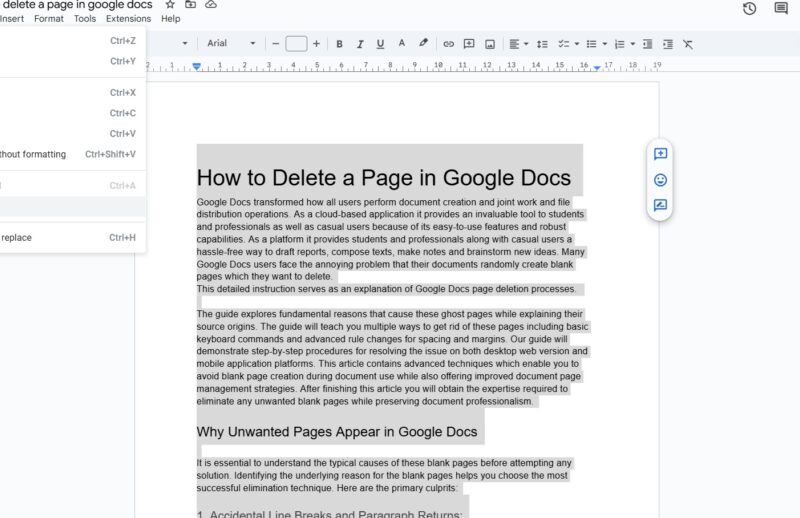This screenshot has height=518, width=800.
Task: Expand bulleted list options arrow
Action: [605, 44]
